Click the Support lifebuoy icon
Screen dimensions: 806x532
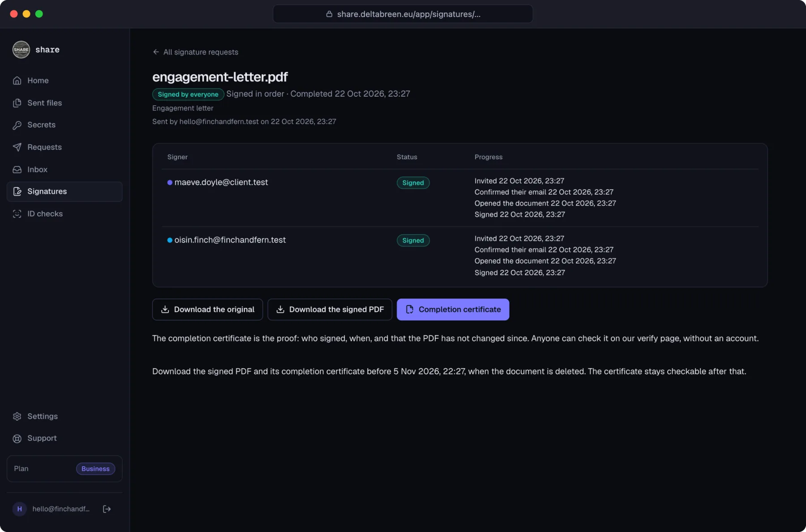(x=17, y=438)
